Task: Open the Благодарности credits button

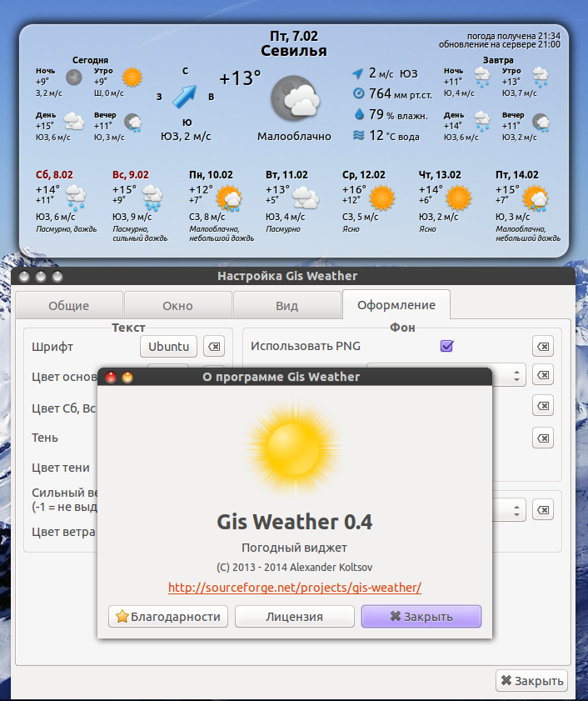Action: click(168, 617)
